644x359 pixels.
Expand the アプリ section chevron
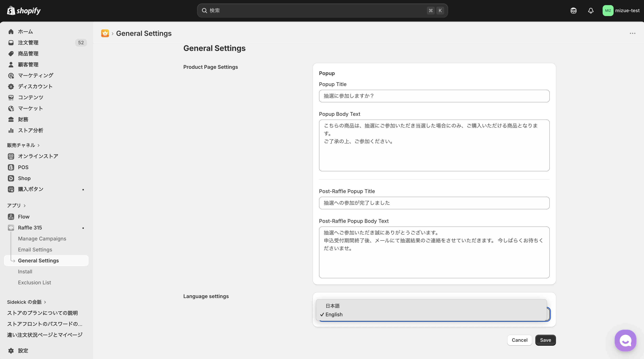point(25,205)
